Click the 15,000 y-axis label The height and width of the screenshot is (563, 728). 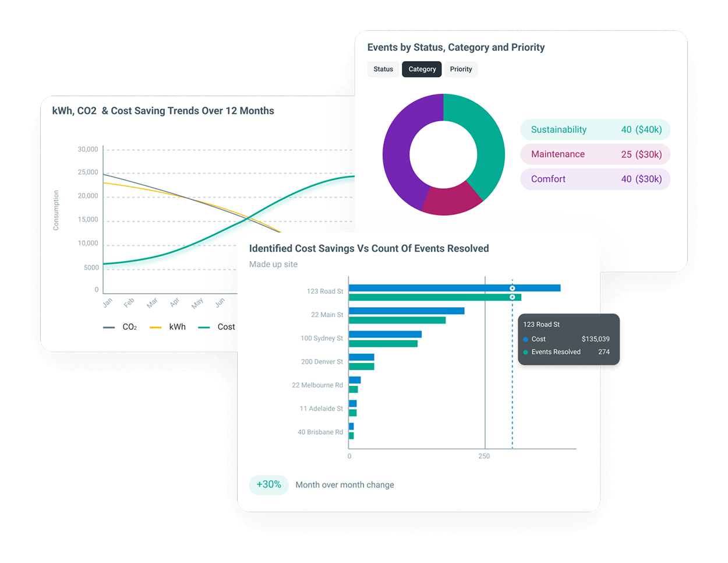[88, 220]
